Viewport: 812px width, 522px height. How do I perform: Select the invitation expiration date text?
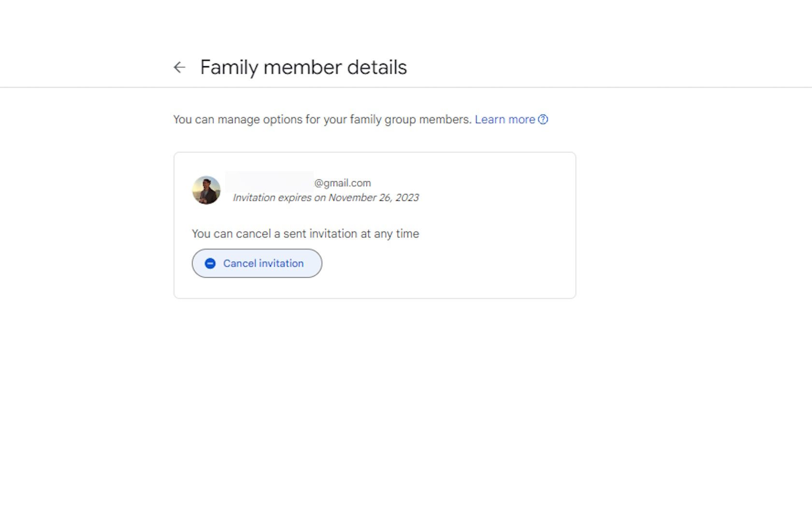point(326,197)
